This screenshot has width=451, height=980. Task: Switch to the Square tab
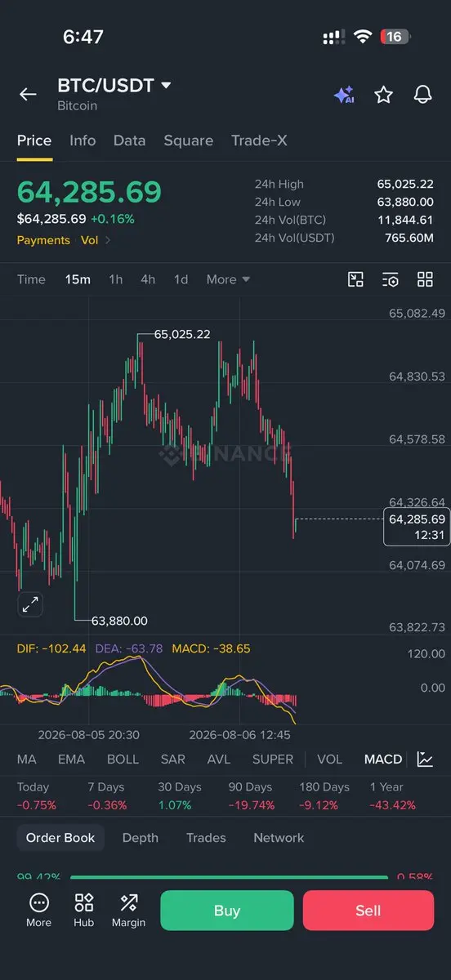coord(188,140)
